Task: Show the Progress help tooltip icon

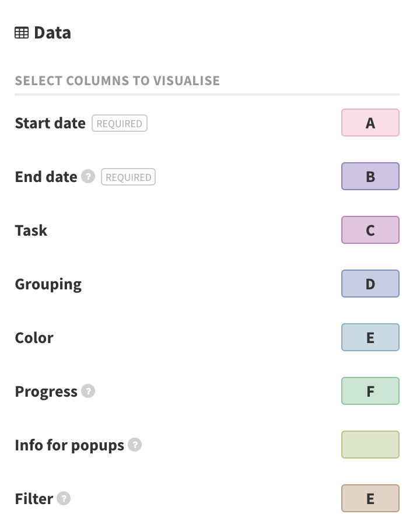Action: pos(88,391)
